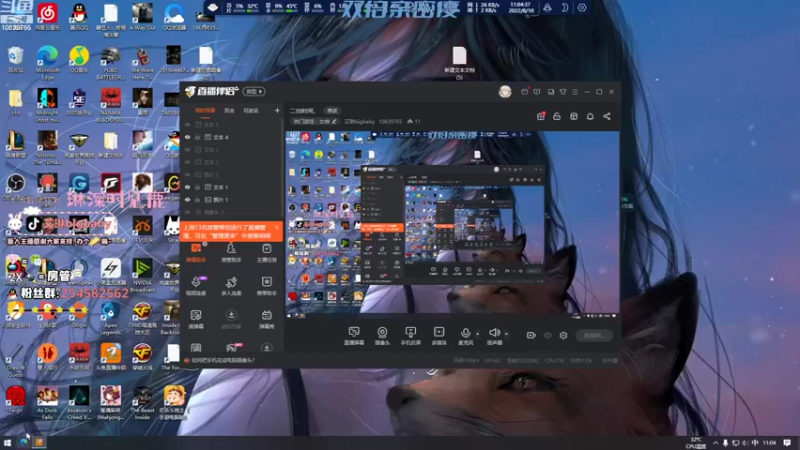800x450 pixels.
Task: Open the gift box icon with red badge
Action: point(541,116)
